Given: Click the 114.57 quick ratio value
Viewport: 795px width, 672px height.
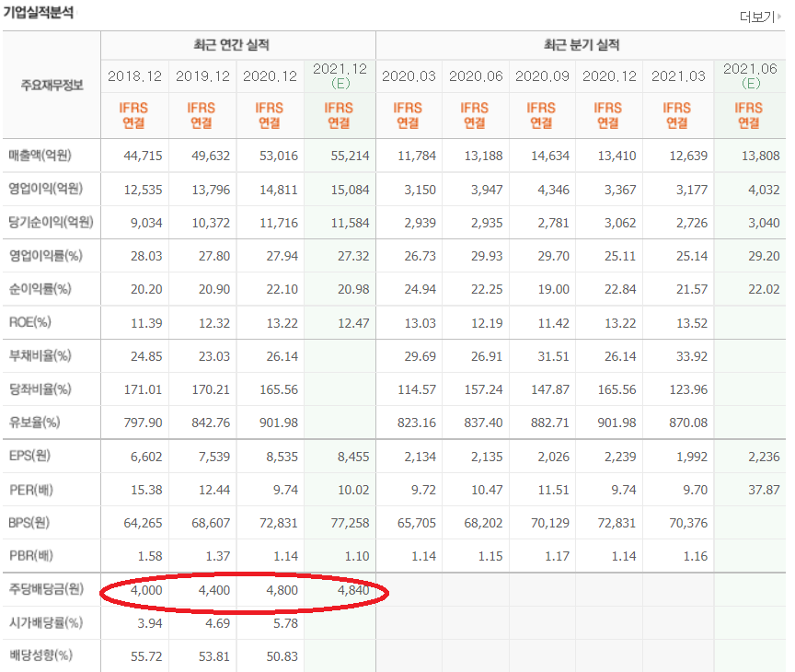Looking at the screenshot, I should [417, 389].
